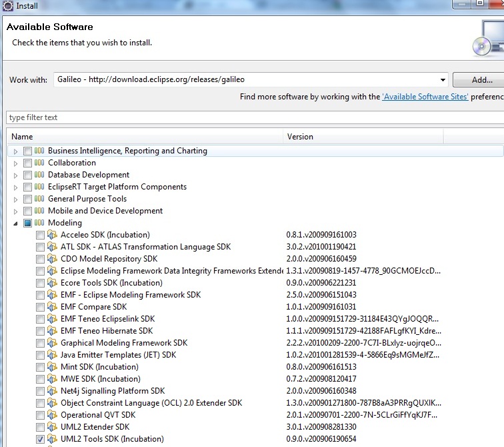The image size is (504, 447).
Task: Sort the list by the Version column header
Action: (363, 137)
